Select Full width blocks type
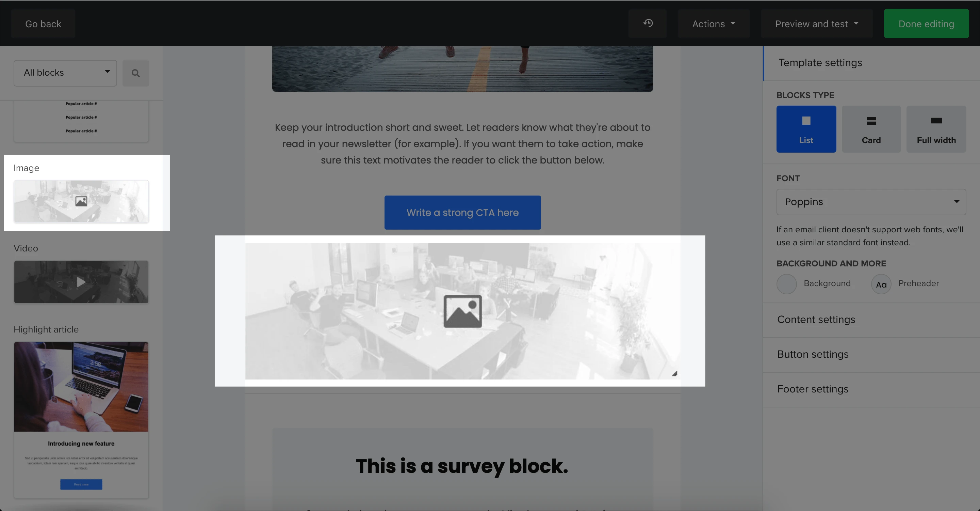The width and height of the screenshot is (980, 511). 936,129
